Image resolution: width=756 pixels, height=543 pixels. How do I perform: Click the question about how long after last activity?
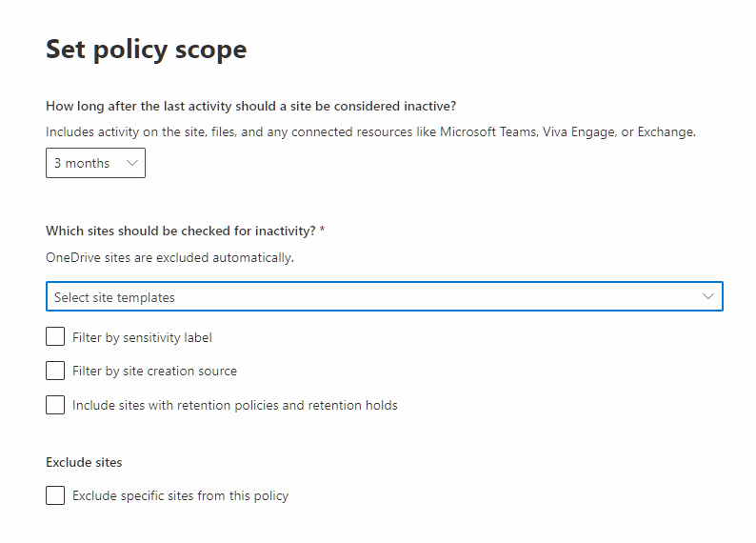pos(250,106)
